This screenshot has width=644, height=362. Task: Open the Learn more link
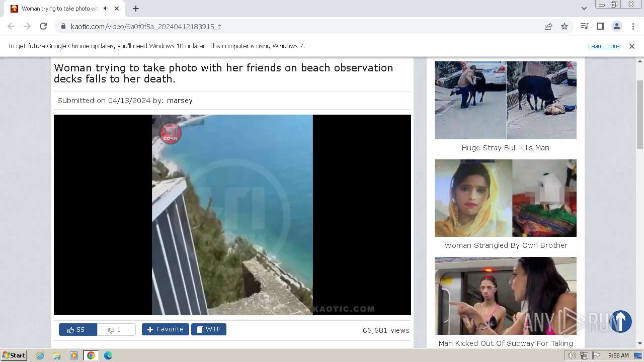(604, 46)
